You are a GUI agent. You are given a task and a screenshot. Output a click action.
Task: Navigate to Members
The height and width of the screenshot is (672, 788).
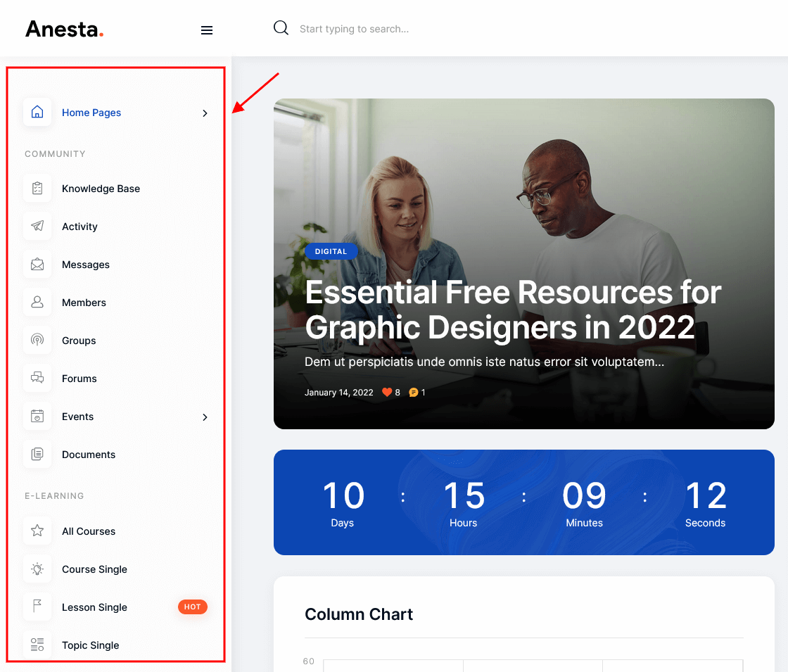tap(84, 303)
